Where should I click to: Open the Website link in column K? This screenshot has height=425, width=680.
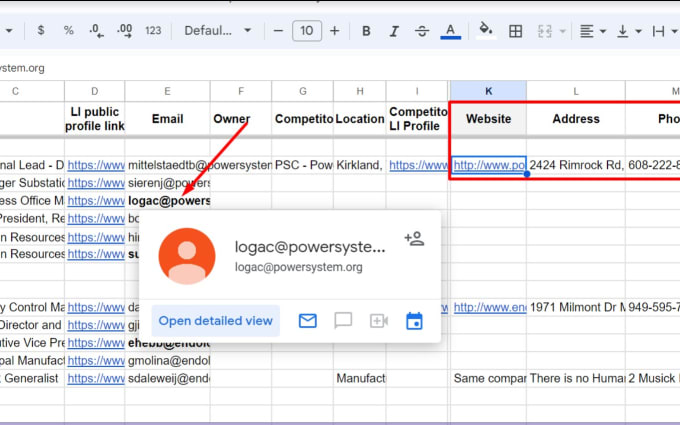click(x=489, y=164)
